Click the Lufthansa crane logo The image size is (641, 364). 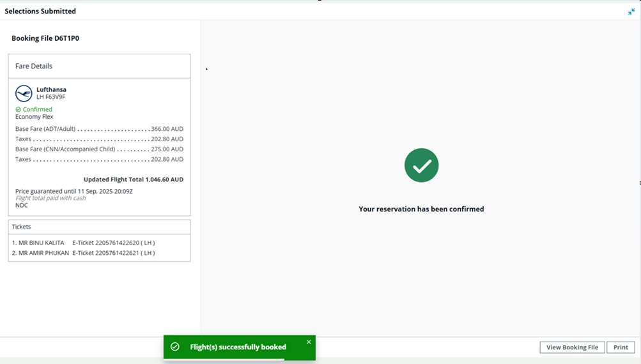pos(24,93)
